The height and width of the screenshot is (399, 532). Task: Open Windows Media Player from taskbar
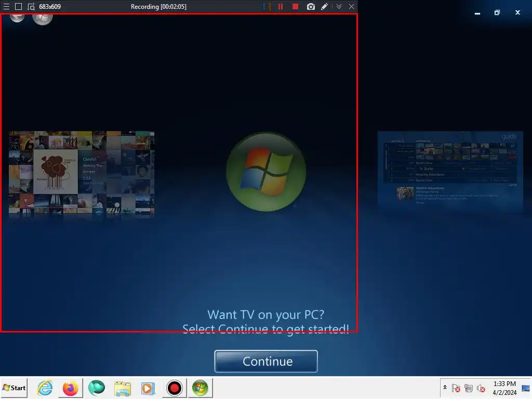coord(148,389)
